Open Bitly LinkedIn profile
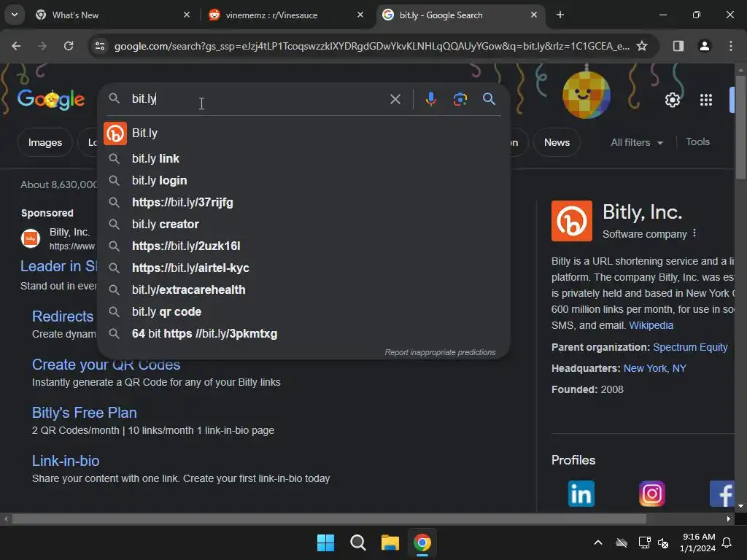 581,494
